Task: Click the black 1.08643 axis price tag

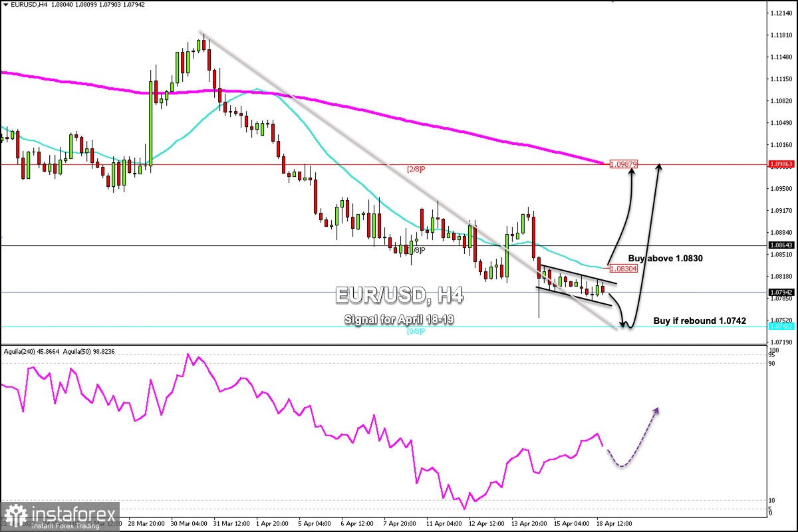Action: [x=782, y=246]
